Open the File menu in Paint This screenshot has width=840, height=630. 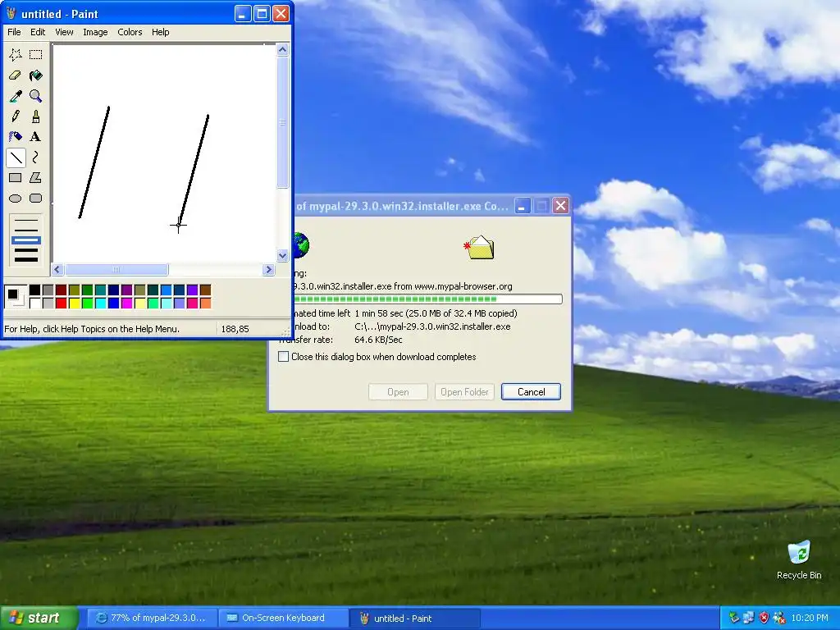coord(15,32)
